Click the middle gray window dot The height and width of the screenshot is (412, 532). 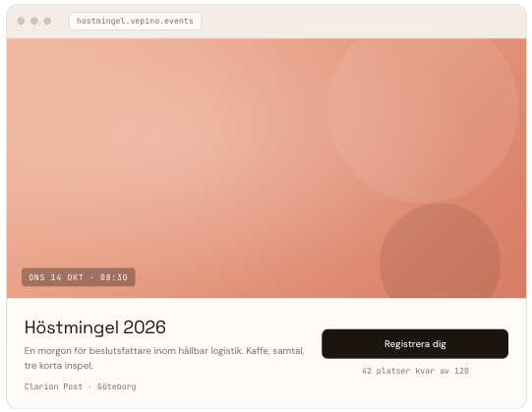pyautogui.click(x=34, y=21)
